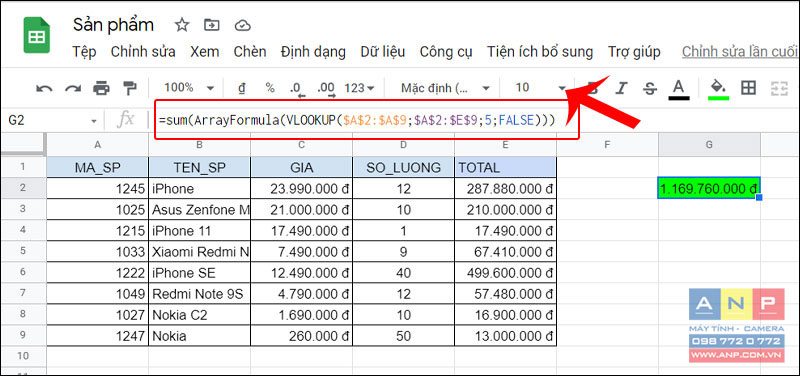The height and width of the screenshot is (376, 800).
Task: Select column A header
Action: tap(97, 144)
